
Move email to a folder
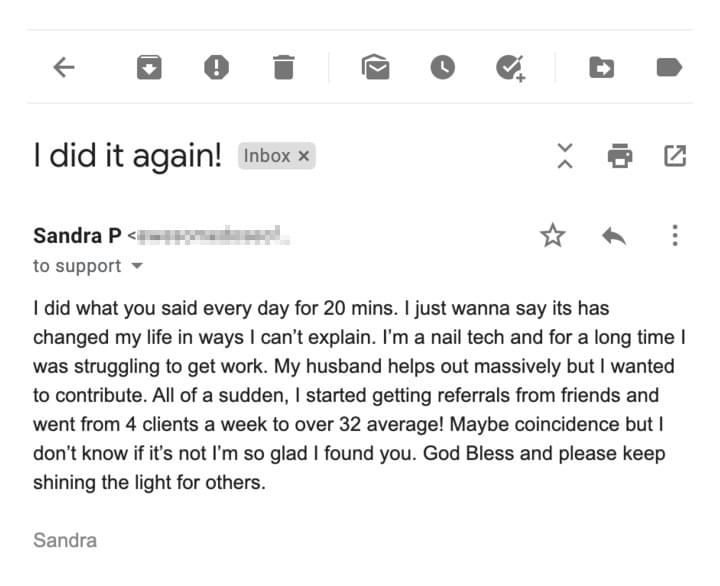(602, 68)
